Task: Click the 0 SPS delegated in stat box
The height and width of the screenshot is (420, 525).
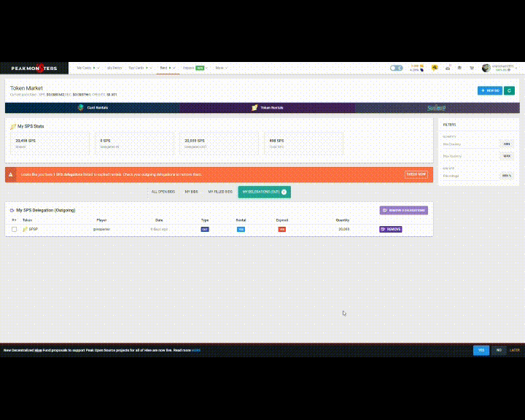Action: click(x=134, y=144)
